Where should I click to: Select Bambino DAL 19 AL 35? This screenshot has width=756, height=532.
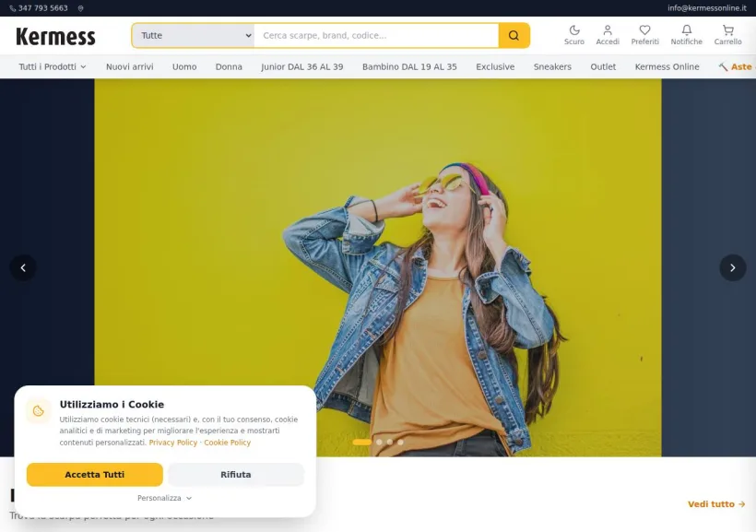[x=409, y=66]
